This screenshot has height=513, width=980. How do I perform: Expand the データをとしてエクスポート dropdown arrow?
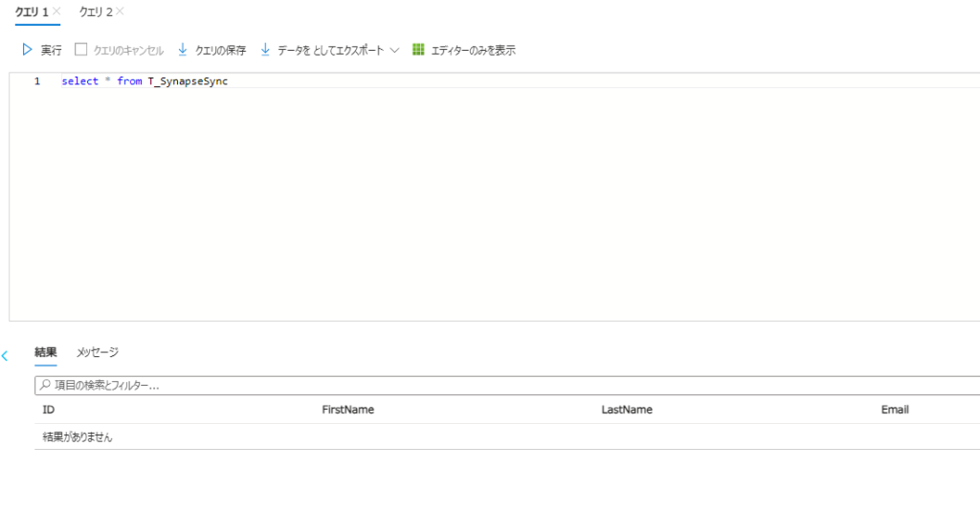click(394, 50)
